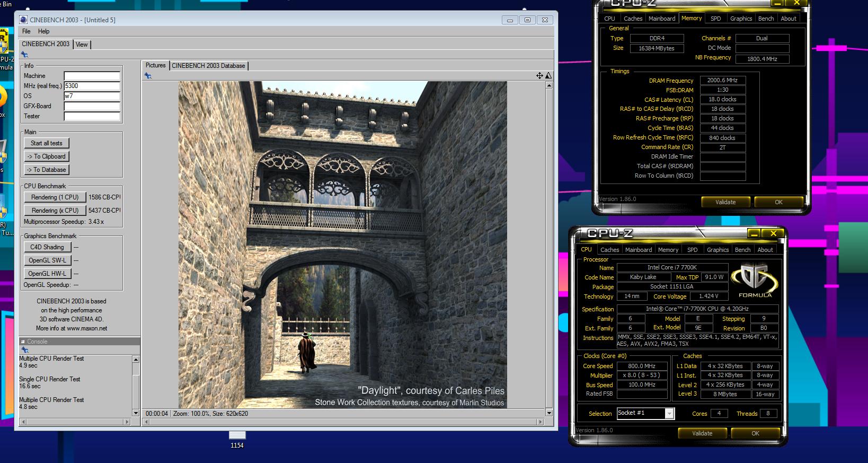This screenshot has width=868, height=463.
Task: Click Core Voltage value 1.424 V
Action: coord(708,296)
